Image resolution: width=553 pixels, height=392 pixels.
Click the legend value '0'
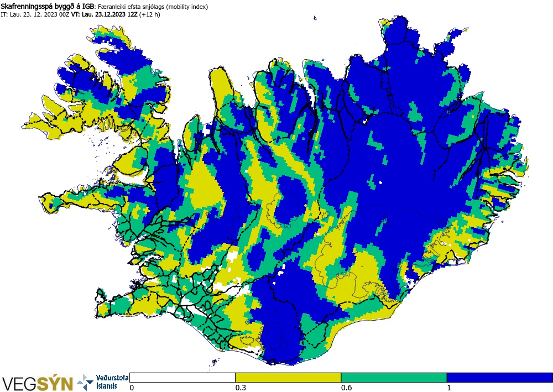pos(132,388)
